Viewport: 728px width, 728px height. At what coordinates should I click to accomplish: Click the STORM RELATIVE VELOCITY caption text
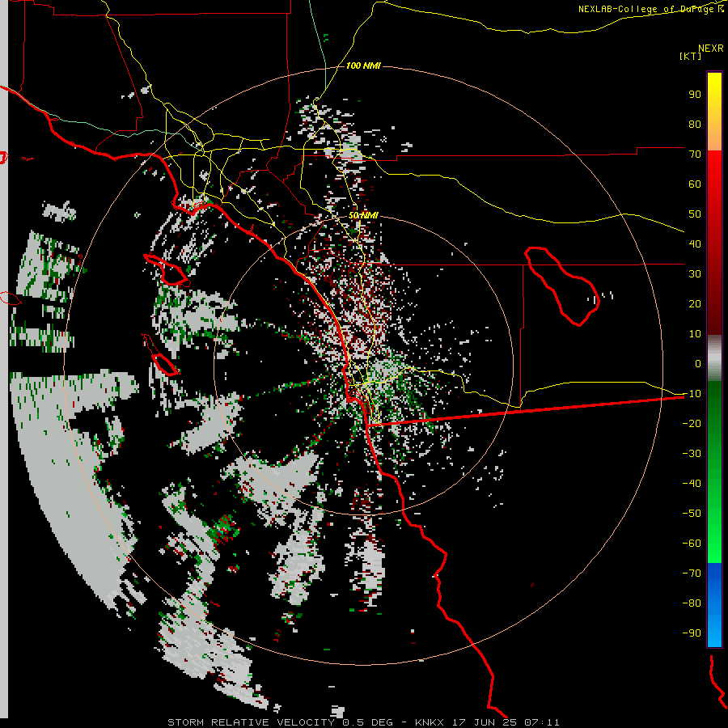coord(251,722)
